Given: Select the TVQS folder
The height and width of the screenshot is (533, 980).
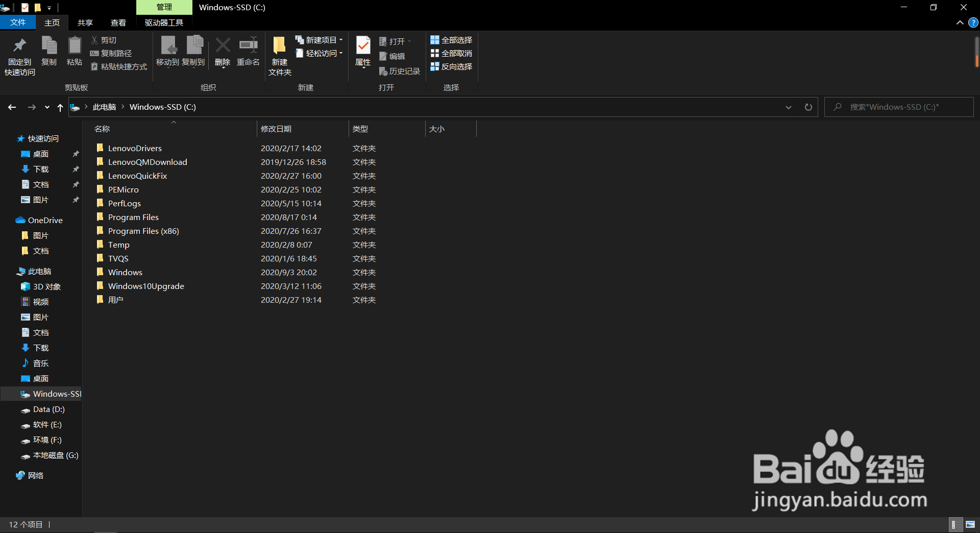Looking at the screenshot, I should click(118, 258).
